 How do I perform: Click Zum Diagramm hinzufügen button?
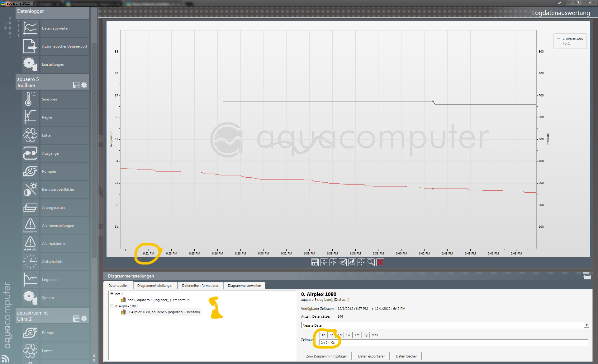pyautogui.click(x=327, y=356)
